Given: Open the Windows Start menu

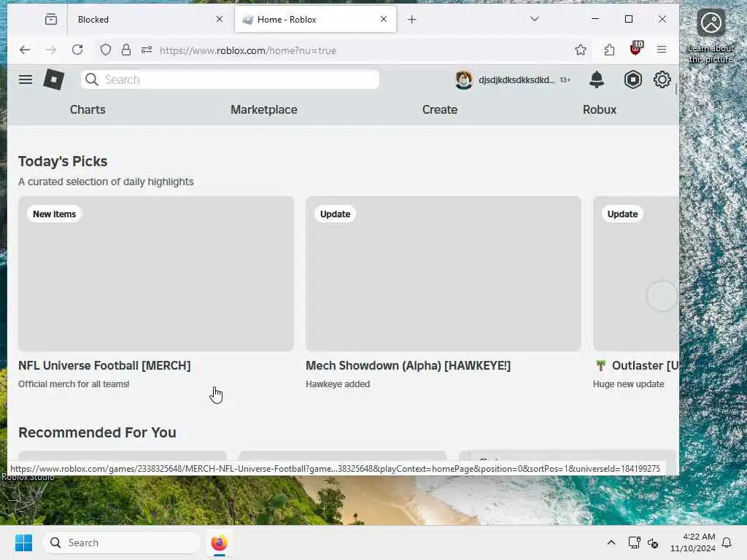Looking at the screenshot, I should [x=23, y=542].
